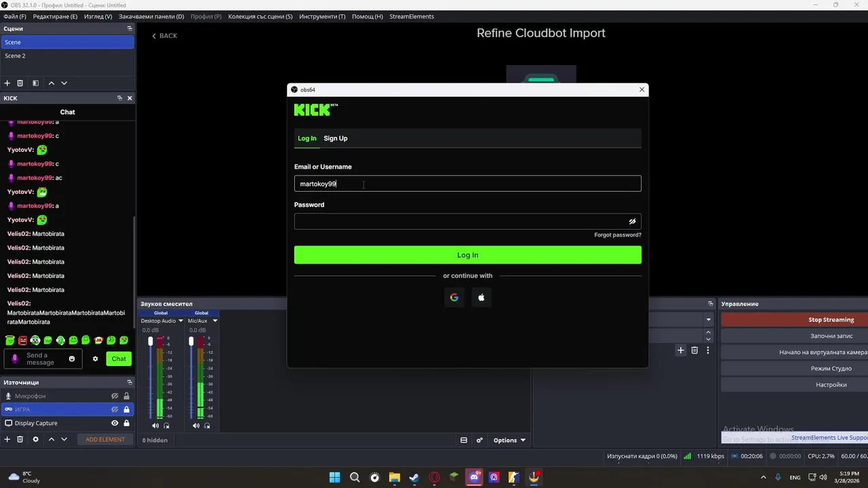Unlock the Display Capture source
The width and height of the screenshot is (868, 488).
coord(126,423)
